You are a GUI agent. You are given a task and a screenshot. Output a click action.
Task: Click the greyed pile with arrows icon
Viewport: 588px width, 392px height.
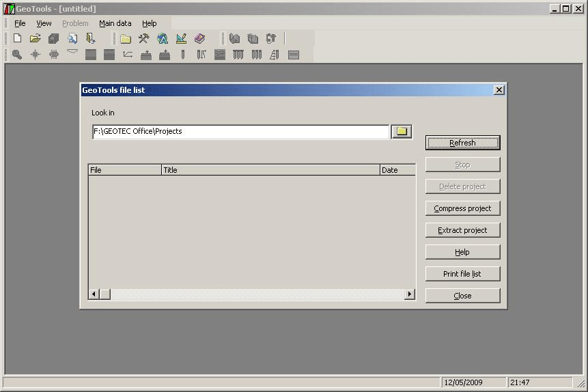(201, 55)
